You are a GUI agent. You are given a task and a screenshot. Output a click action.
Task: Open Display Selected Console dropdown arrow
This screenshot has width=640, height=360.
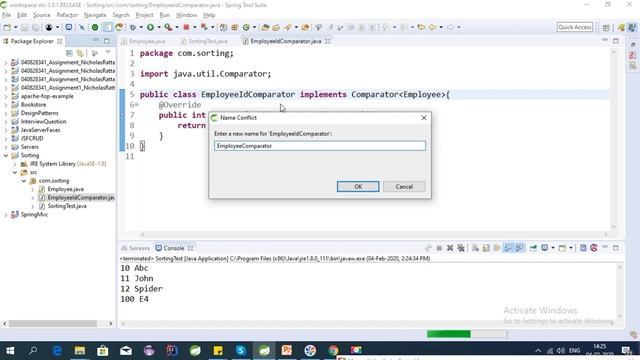point(553,248)
